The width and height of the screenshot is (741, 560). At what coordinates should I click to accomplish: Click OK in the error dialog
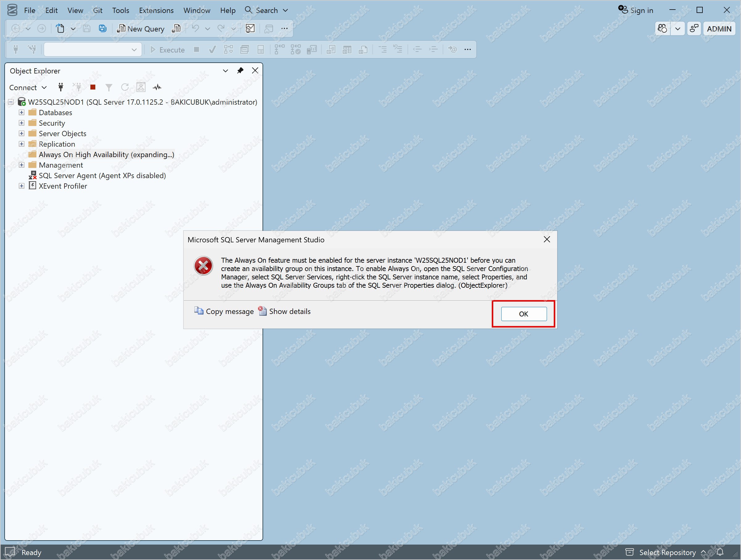coord(524,314)
